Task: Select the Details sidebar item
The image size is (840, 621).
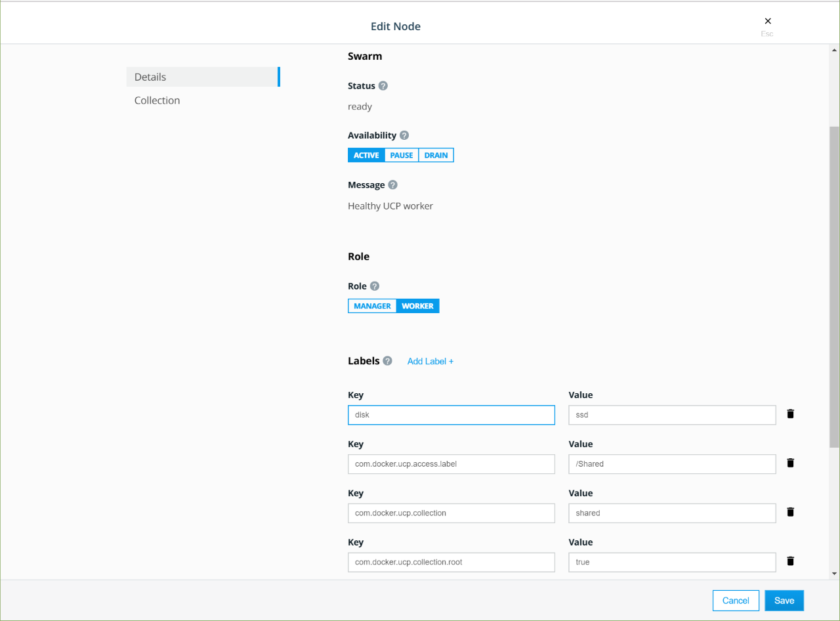Action: 150,77
